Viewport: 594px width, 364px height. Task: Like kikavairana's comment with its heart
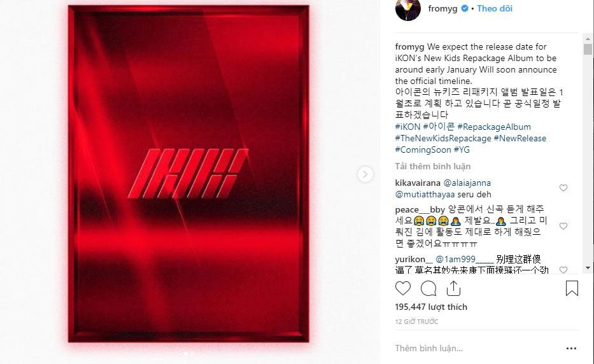pos(563,188)
